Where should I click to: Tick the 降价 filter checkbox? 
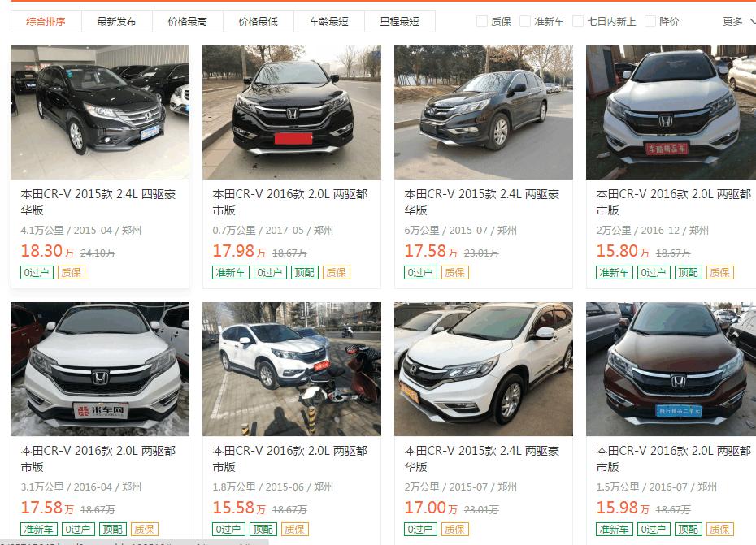tap(650, 21)
